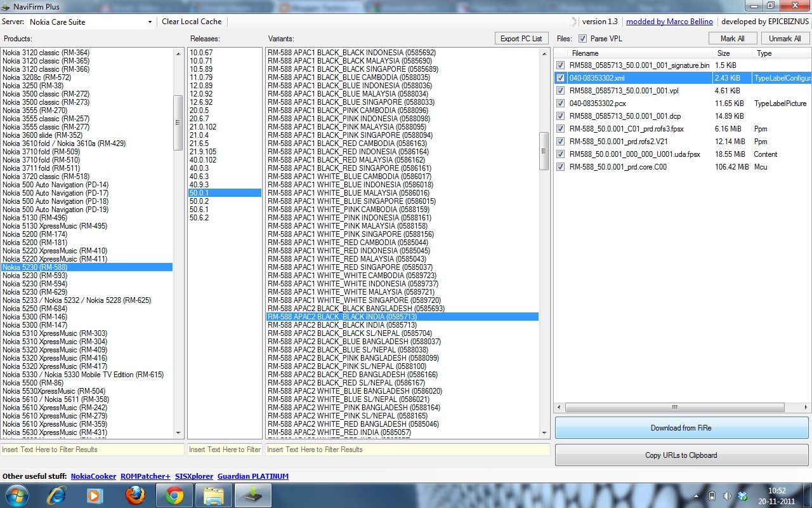Viewport: 812px width, 508px height.
Task: Open the ROMPatcher+ link
Action: tap(145, 476)
